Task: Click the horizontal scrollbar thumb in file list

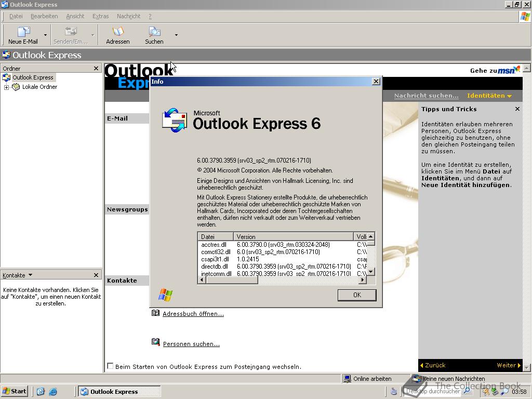Action: pos(232,280)
